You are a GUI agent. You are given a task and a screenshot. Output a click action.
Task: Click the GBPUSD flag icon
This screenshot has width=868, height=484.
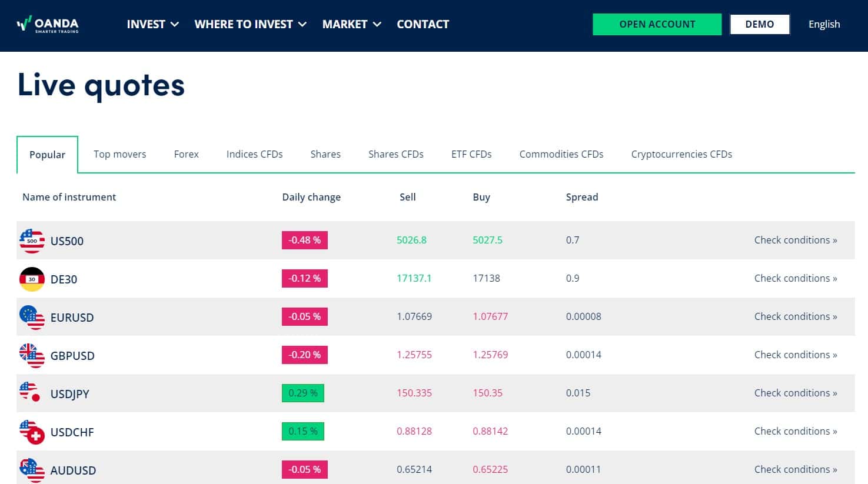[32, 355]
